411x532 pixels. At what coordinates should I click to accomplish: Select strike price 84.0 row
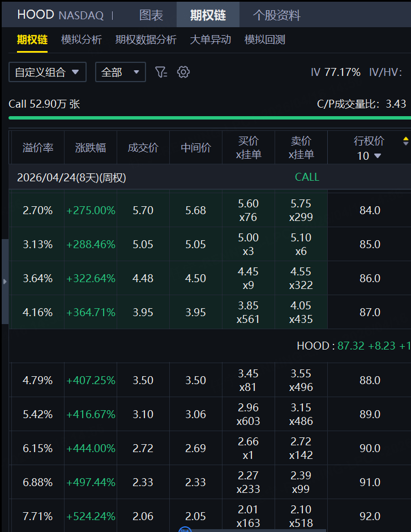pyautogui.click(x=370, y=210)
